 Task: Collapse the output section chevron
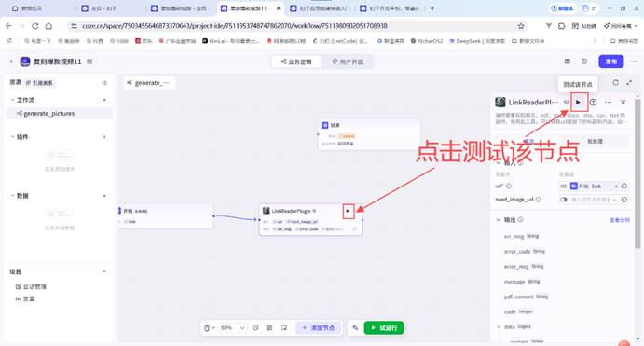coord(499,220)
